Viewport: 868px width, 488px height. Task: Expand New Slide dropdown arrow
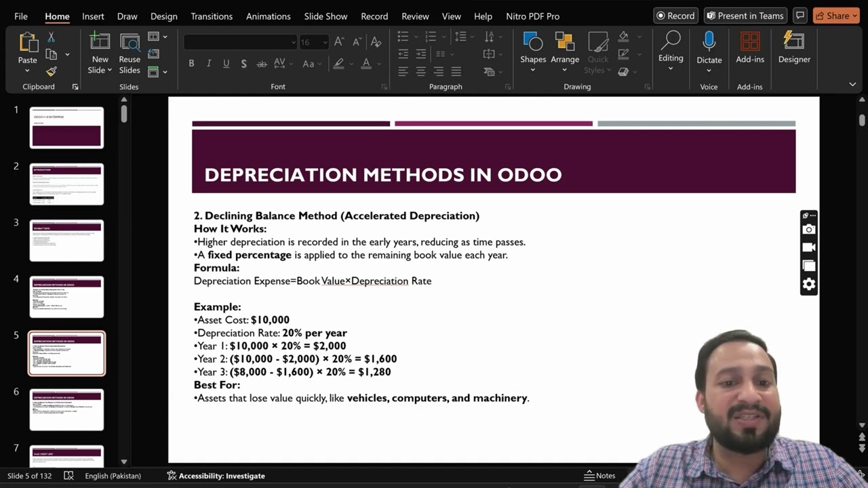click(109, 70)
